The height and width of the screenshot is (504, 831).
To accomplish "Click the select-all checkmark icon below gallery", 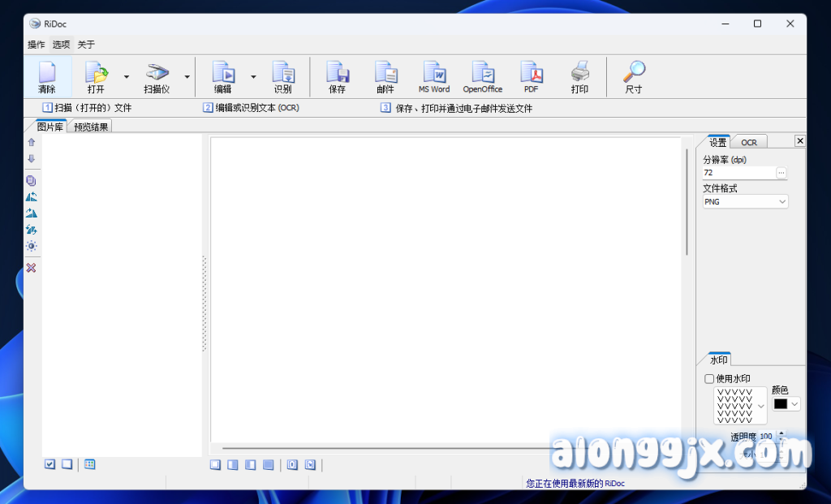I will click(50, 464).
